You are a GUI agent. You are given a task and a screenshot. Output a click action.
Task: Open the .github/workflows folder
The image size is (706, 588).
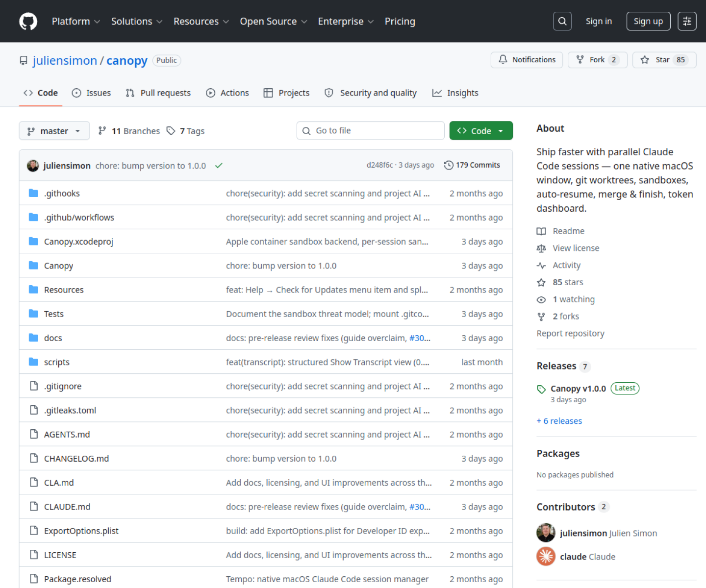[x=79, y=218]
